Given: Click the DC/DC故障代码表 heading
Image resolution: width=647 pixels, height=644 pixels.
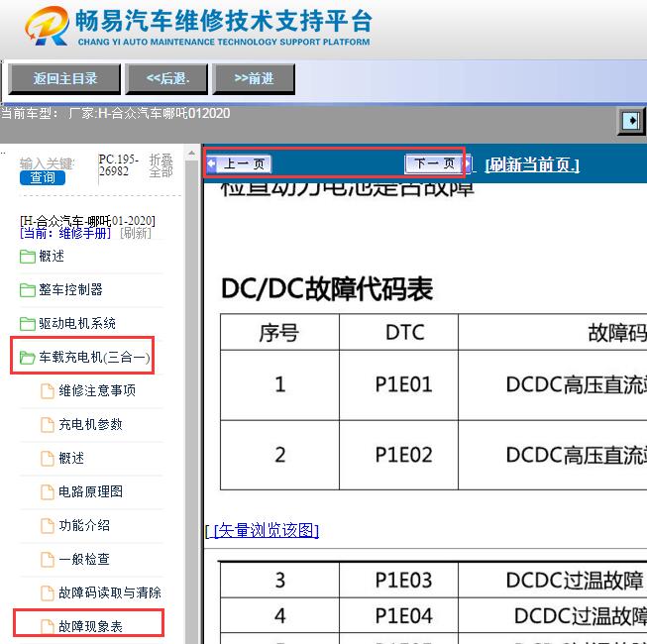Looking at the screenshot, I should 326,288.
